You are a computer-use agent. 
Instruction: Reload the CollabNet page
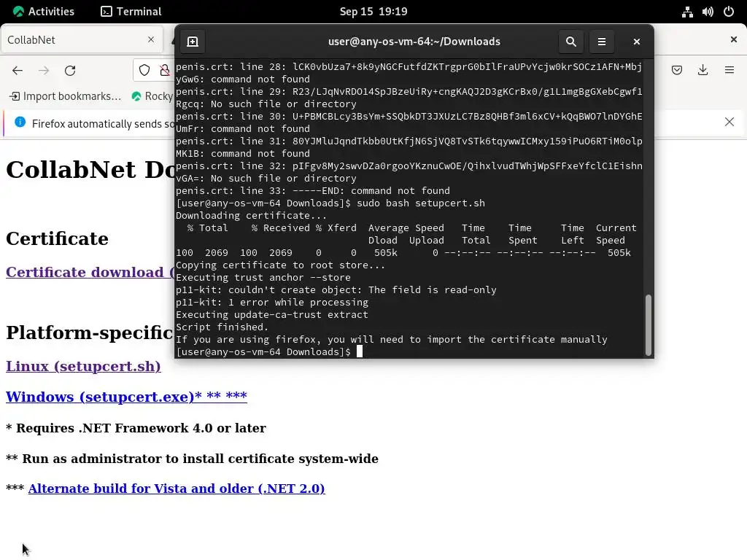point(70,71)
